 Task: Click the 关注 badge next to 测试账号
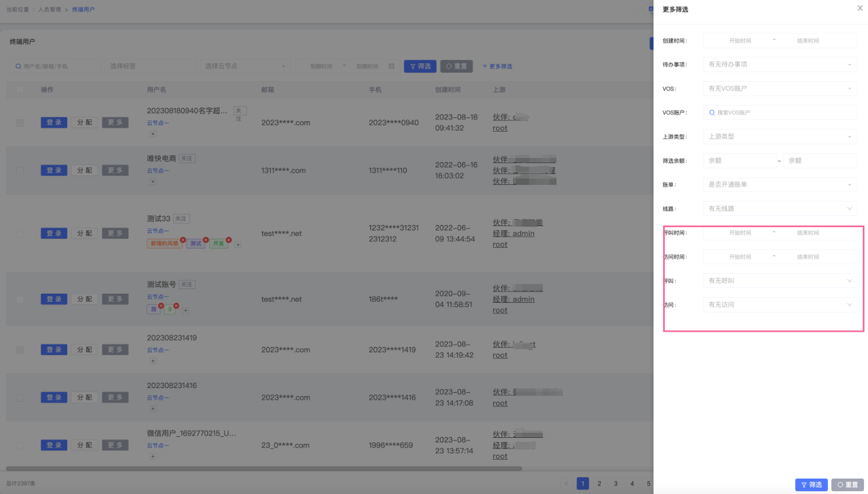click(x=187, y=284)
